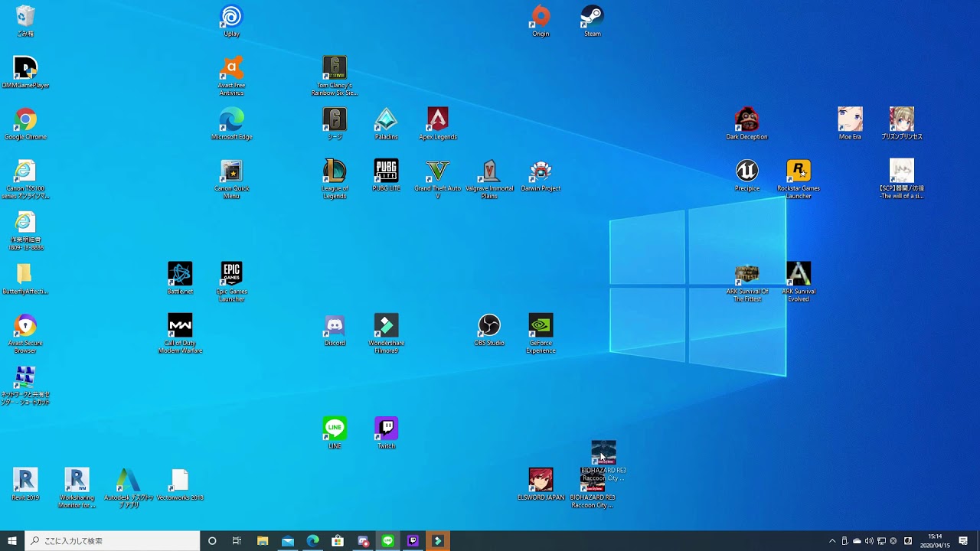Open the Windows Start menu
This screenshot has width=980, height=551.
[x=12, y=541]
